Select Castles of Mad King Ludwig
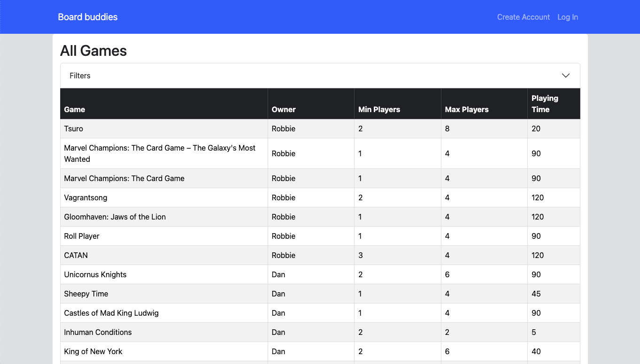 point(111,313)
